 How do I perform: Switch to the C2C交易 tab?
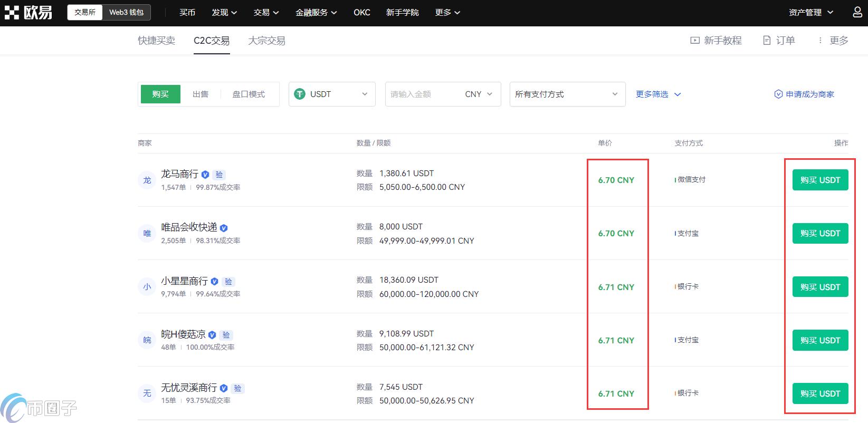point(212,41)
